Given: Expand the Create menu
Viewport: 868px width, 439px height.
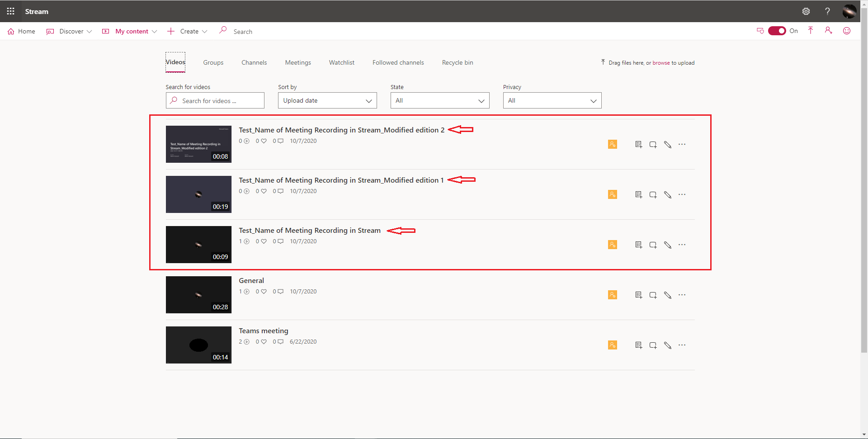Looking at the screenshot, I should coord(187,31).
